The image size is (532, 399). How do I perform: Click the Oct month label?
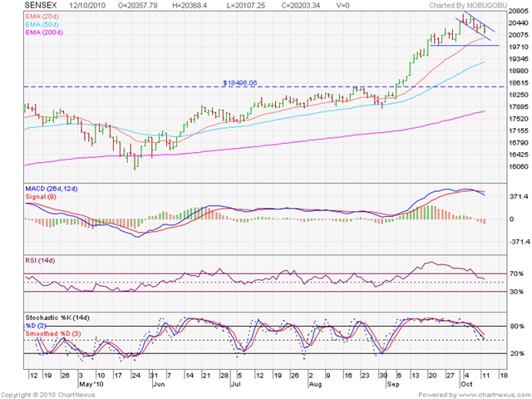[x=466, y=384]
